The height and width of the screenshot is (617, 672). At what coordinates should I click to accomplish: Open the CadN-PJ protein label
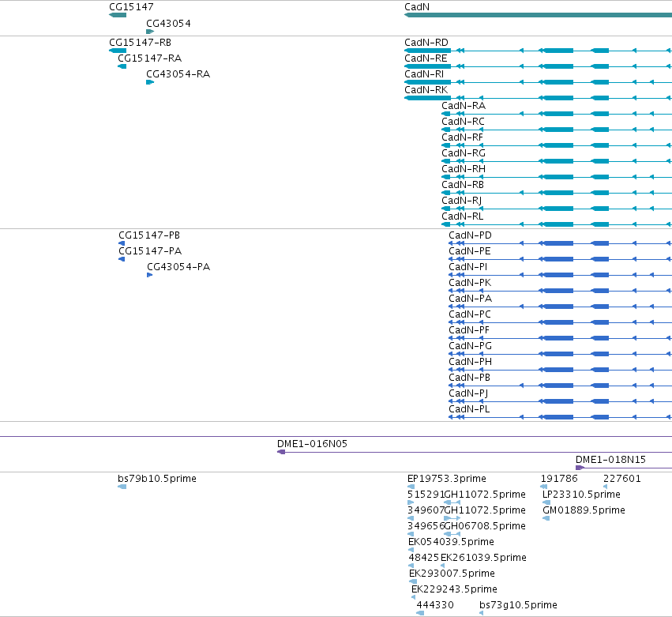[468, 394]
